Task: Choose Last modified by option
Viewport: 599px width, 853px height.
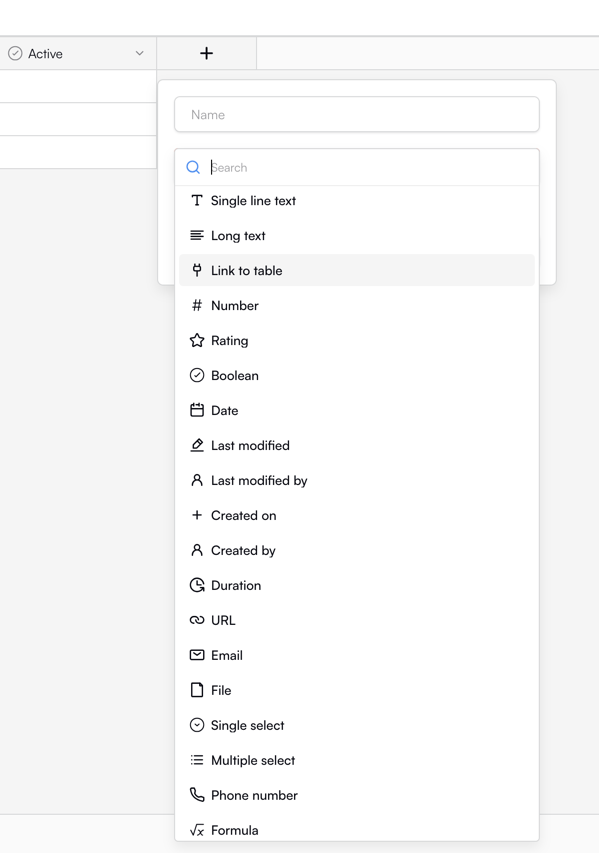Action: (357, 480)
